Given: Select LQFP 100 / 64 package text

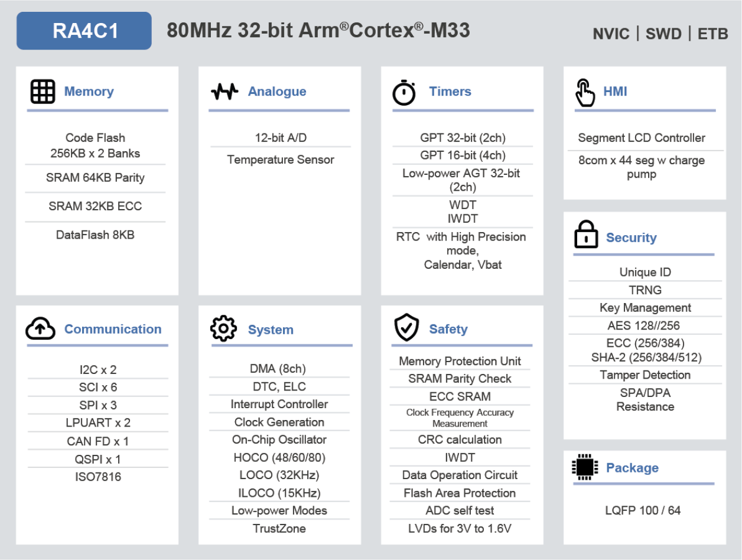Looking at the screenshot, I should point(643,510).
